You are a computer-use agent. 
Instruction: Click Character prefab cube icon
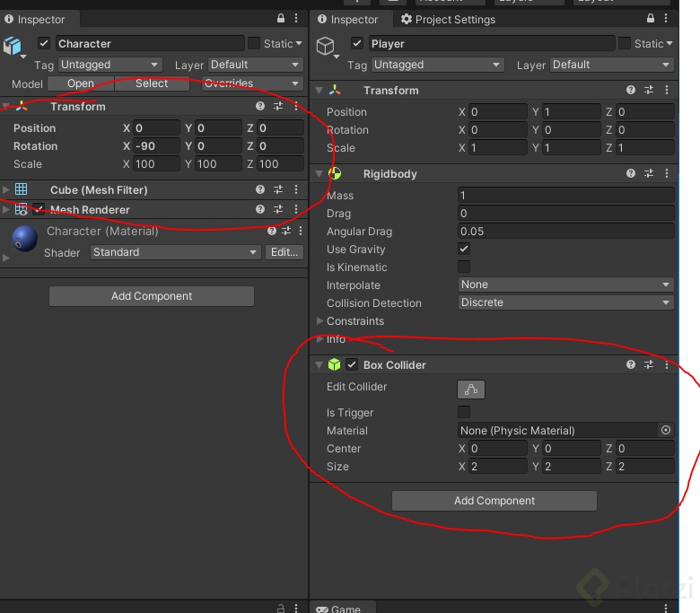13,45
